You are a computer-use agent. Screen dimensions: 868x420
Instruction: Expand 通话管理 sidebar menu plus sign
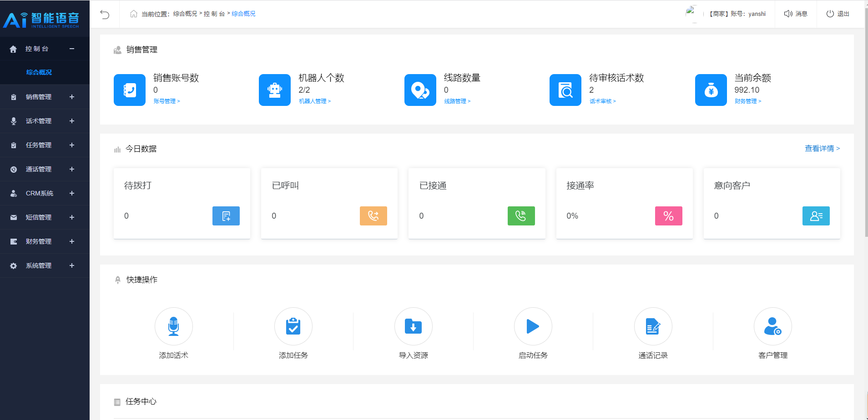click(x=72, y=169)
